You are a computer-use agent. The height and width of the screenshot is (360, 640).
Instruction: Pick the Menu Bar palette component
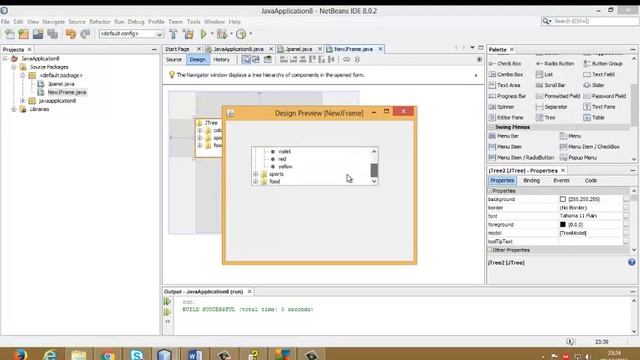(504, 136)
